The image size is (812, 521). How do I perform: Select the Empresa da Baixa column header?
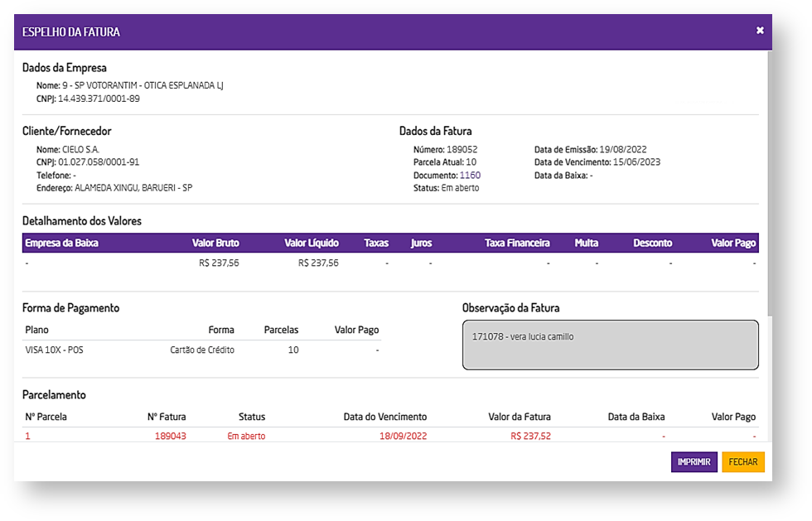(x=62, y=244)
